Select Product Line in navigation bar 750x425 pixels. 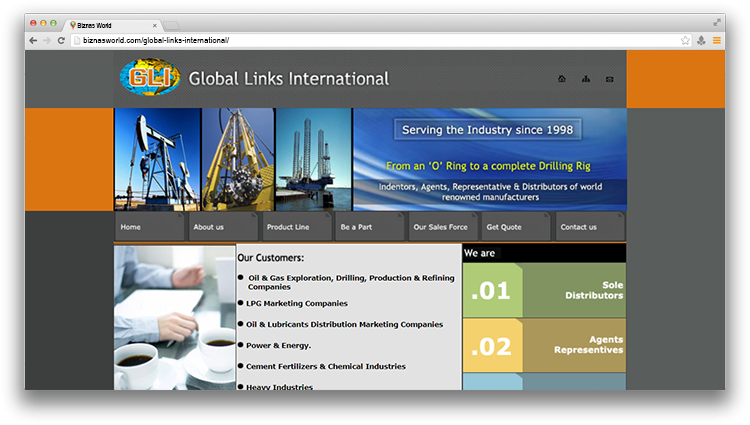296,227
